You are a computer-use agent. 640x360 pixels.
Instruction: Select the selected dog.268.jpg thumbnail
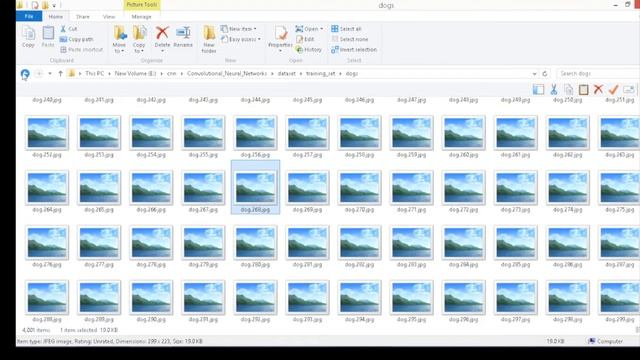click(255, 188)
